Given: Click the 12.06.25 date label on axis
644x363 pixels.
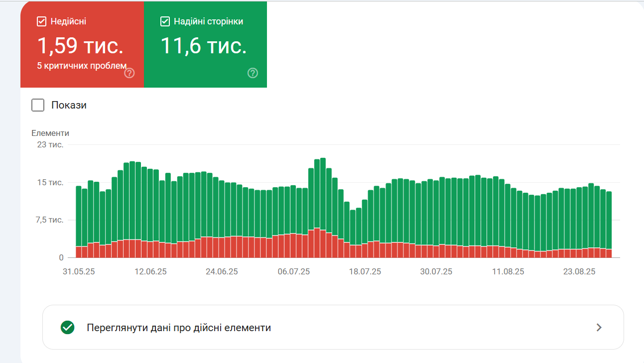Looking at the screenshot, I should click(151, 271).
